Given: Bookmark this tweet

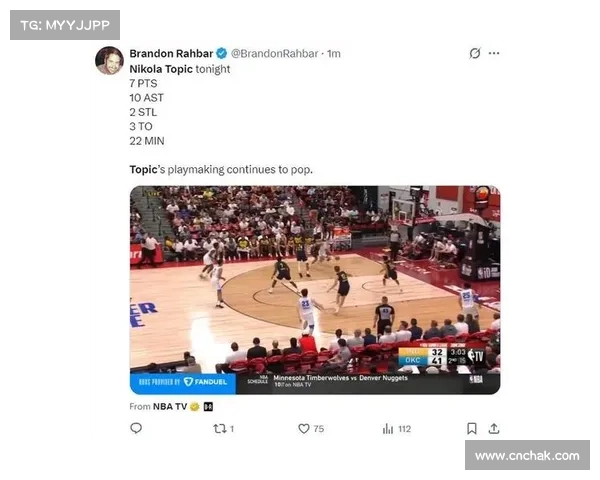Looking at the screenshot, I should (x=472, y=428).
